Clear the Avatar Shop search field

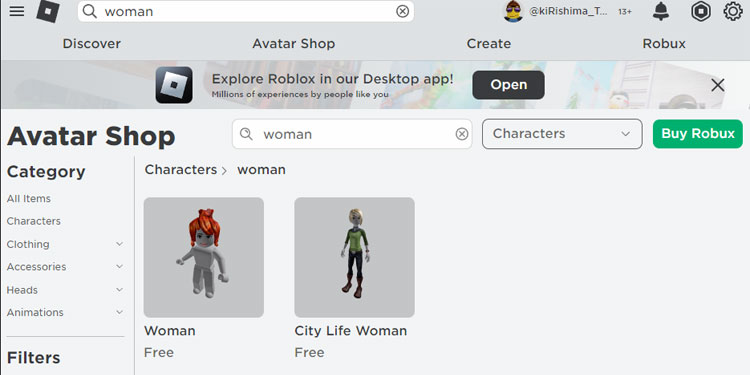pyautogui.click(x=462, y=134)
